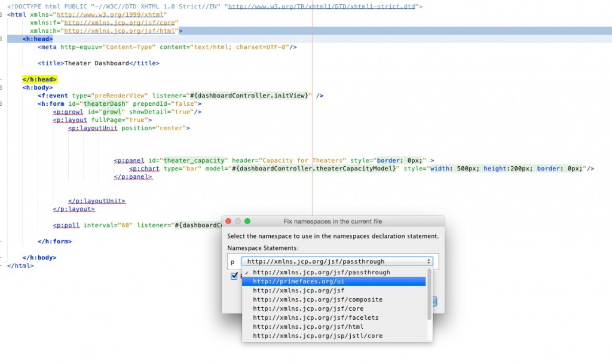Follow the xmlns:h jsf/html URL link
612x364 pixels.
coord(120,31)
